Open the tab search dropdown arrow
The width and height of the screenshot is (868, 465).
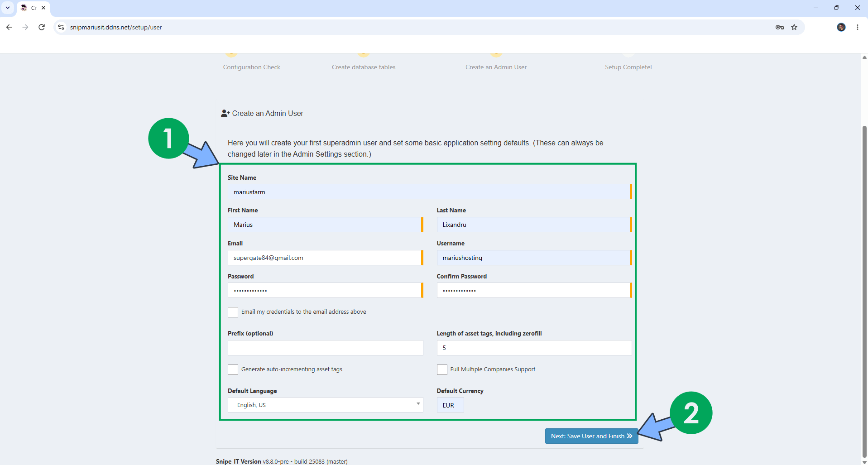click(8, 8)
